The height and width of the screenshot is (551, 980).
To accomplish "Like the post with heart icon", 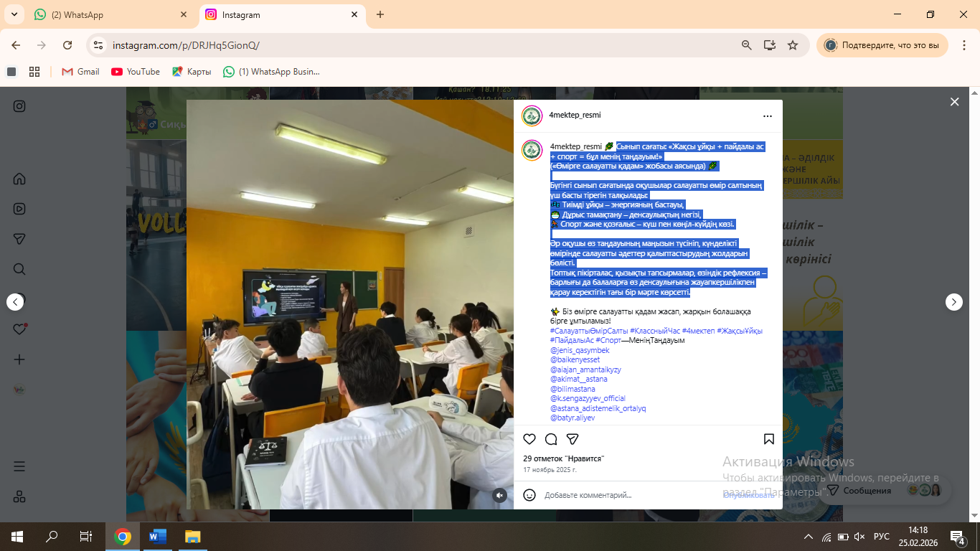I will tap(529, 439).
